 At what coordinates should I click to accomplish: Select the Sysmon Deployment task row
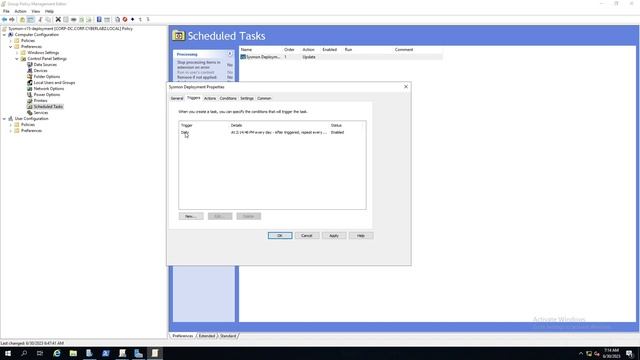[x=341, y=57]
